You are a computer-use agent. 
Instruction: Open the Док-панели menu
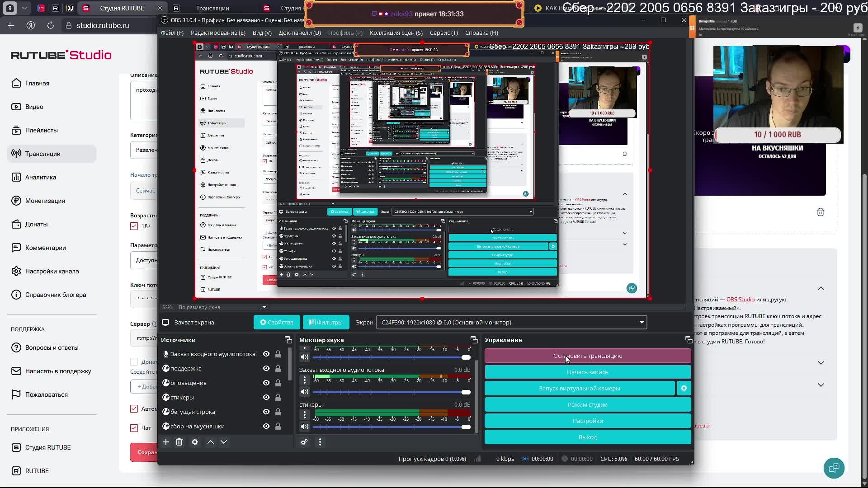coord(300,33)
